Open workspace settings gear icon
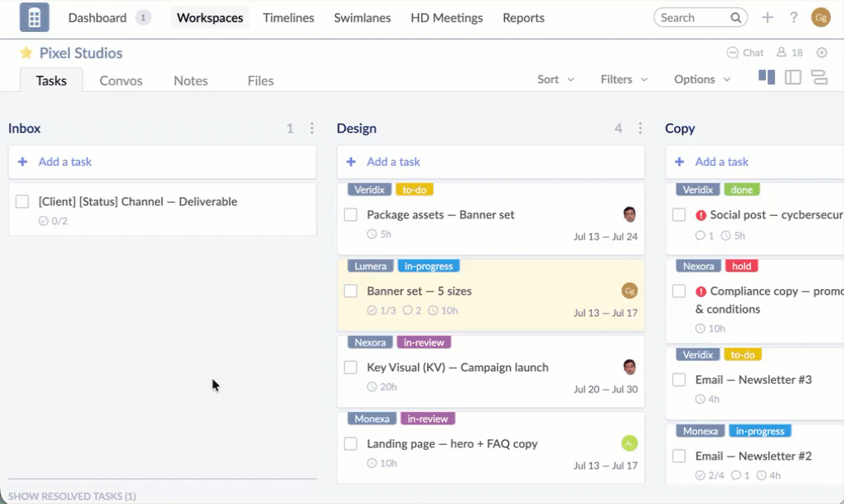Image resolution: width=844 pixels, height=504 pixels. click(821, 53)
